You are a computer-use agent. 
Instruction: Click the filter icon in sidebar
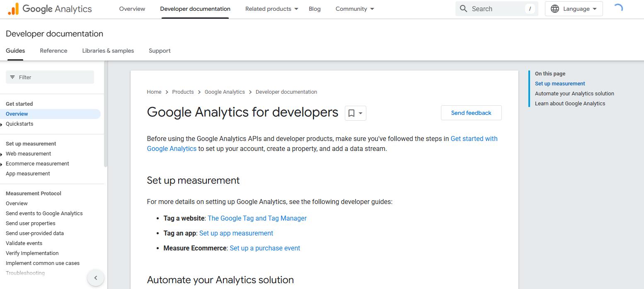coord(12,77)
